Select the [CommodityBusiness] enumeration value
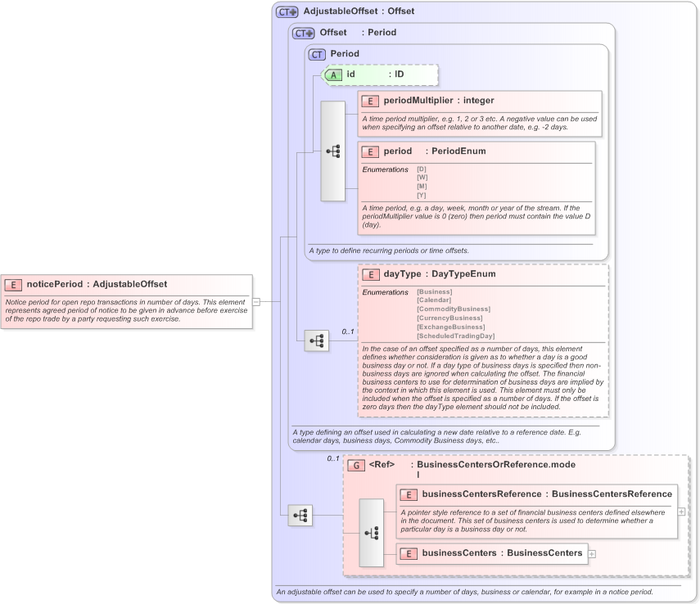 (454, 309)
